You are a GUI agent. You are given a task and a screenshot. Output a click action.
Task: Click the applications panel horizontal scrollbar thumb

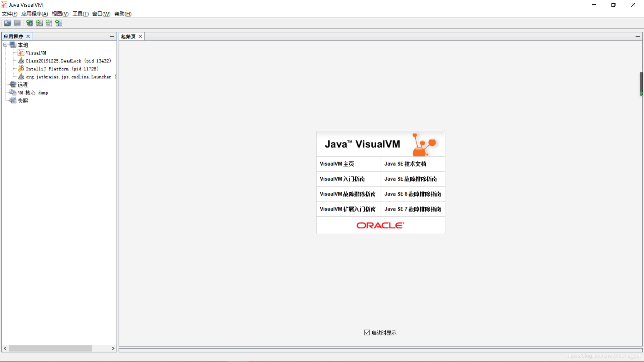click(50, 349)
